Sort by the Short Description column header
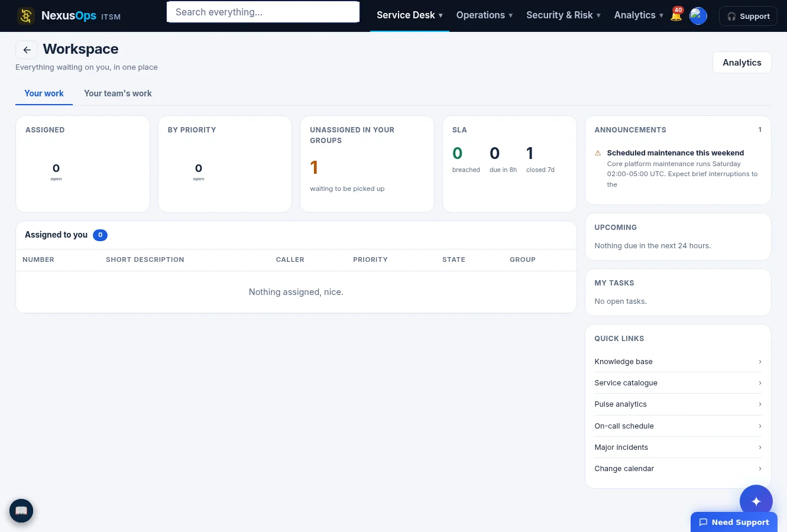The width and height of the screenshot is (787, 532). [145, 259]
